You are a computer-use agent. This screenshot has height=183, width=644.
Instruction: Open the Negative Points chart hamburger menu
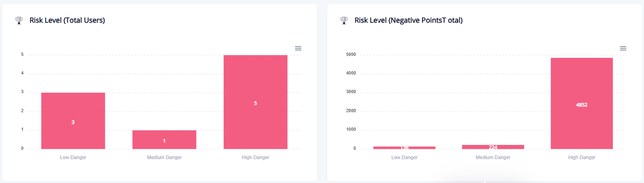(x=623, y=49)
